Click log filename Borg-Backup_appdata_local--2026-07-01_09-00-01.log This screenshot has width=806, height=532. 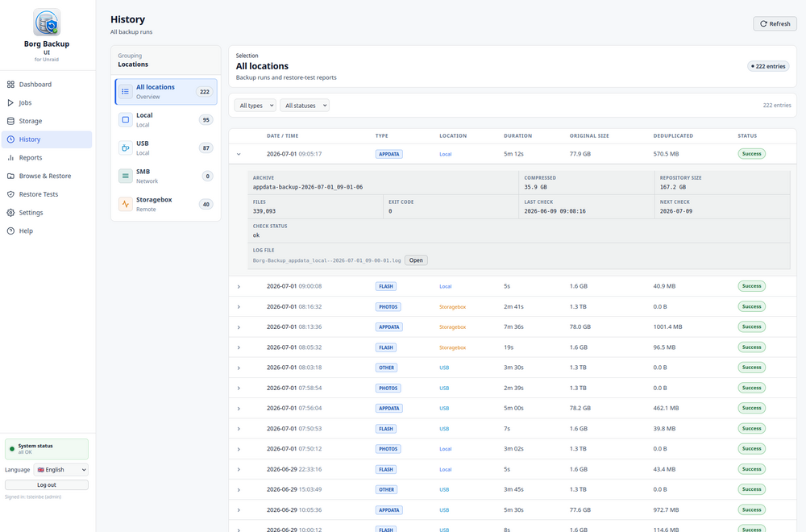(x=326, y=260)
